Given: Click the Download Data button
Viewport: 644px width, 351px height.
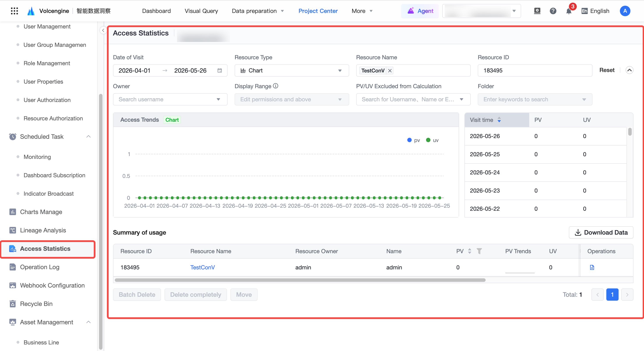Looking at the screenshot, I should 601,232.
